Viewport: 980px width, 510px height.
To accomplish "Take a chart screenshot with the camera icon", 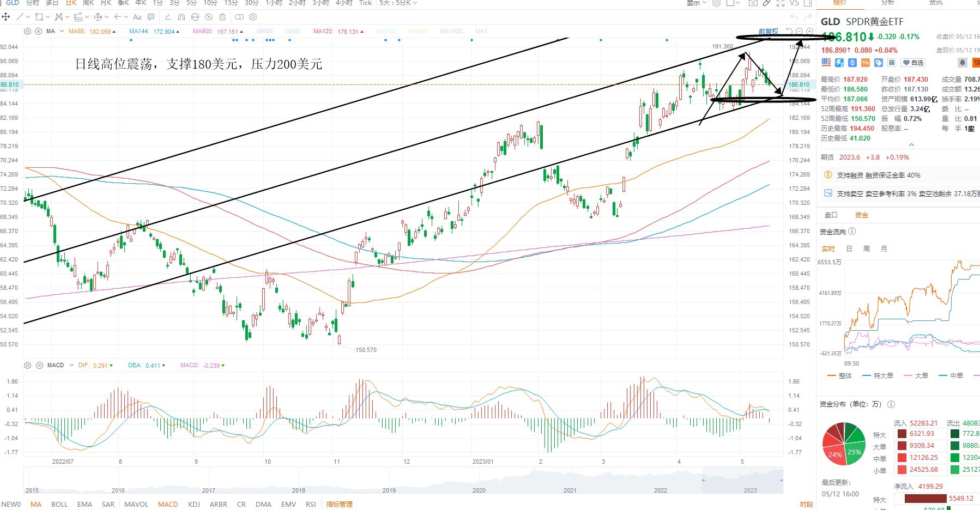I will click(x=753, y=3).
